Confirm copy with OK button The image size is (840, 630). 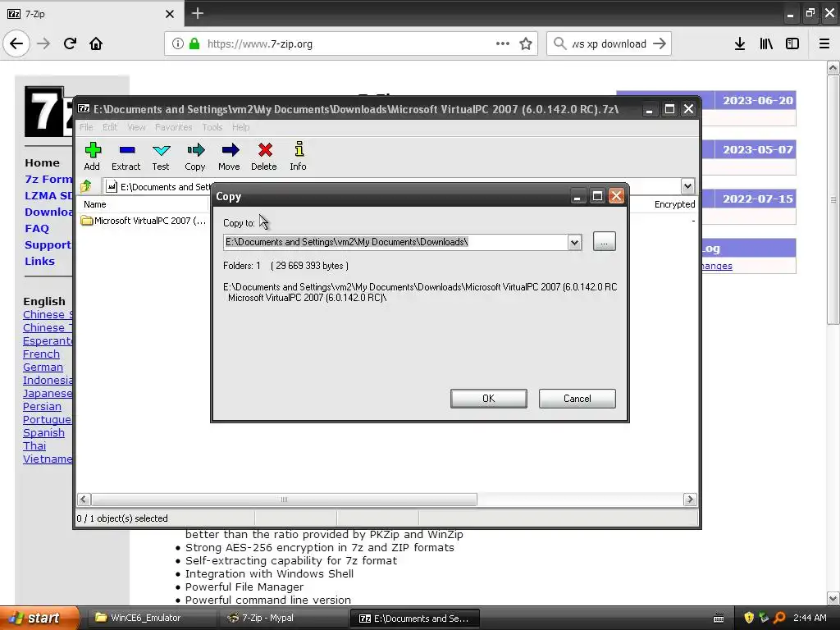point(489,399)
